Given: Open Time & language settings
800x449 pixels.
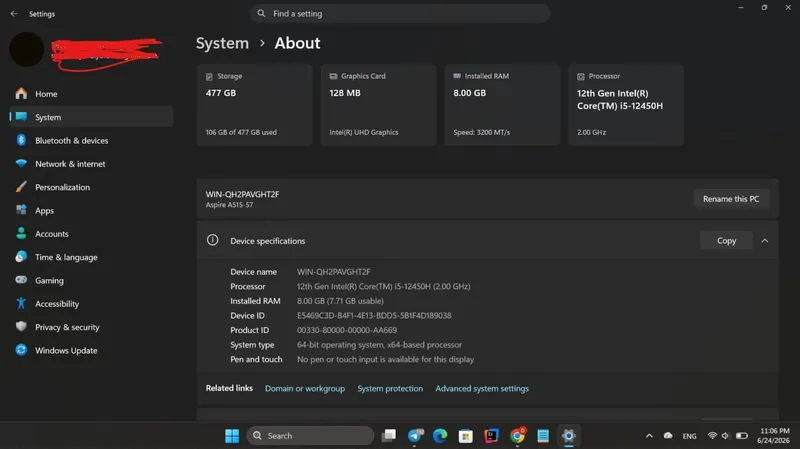Looking at the screenshot, I should (91, 257).
